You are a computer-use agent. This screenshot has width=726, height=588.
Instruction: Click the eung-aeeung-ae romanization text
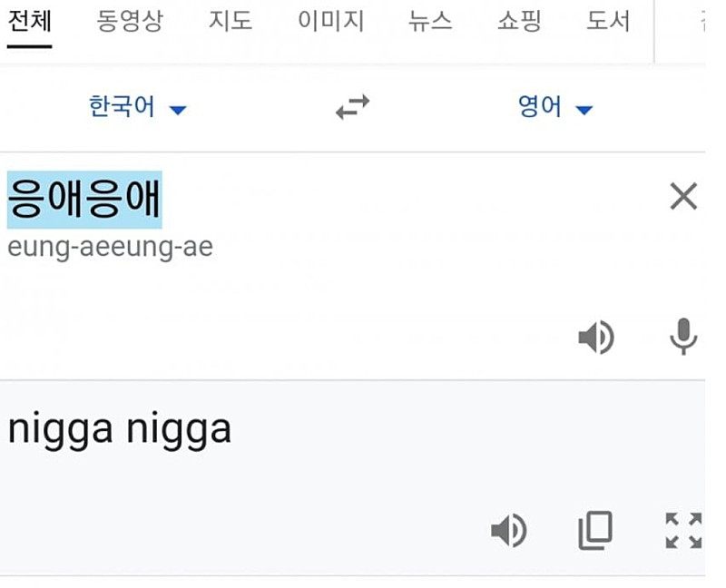[x=110, y=247]
